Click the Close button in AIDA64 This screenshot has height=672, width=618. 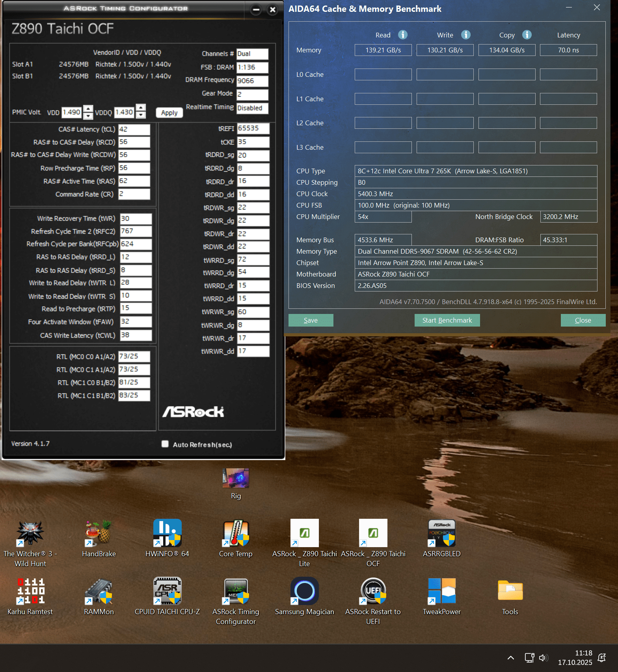point(583,320)
